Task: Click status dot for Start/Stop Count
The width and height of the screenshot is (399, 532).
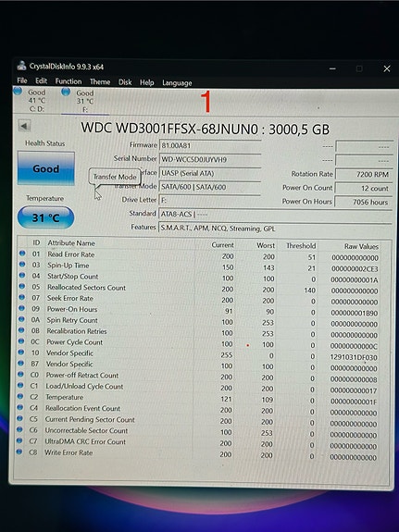Action: [x=22, y=275]
